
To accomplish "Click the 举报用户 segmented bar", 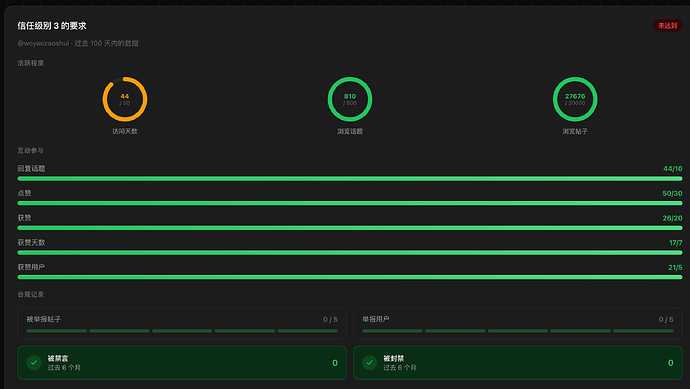I will tap(518, 331).
